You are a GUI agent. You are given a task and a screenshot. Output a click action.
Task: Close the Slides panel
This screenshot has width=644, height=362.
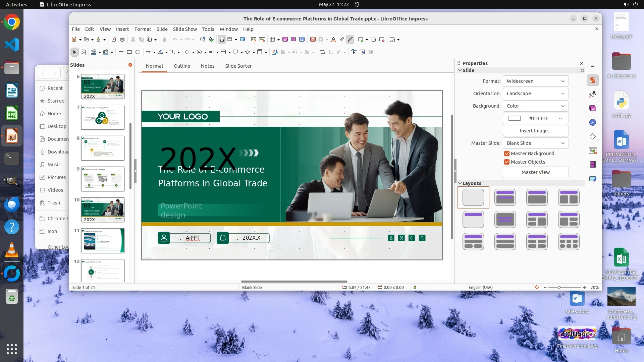pos(130,65)
